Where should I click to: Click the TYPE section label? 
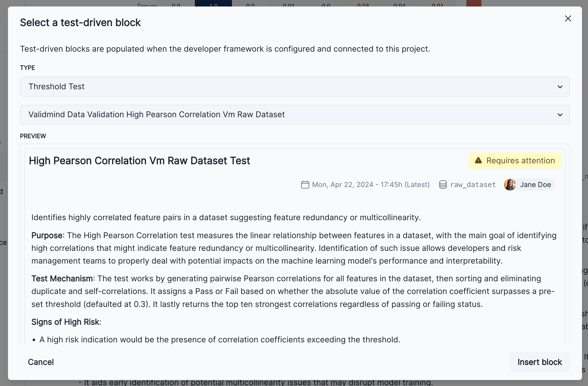pos(27,67)
